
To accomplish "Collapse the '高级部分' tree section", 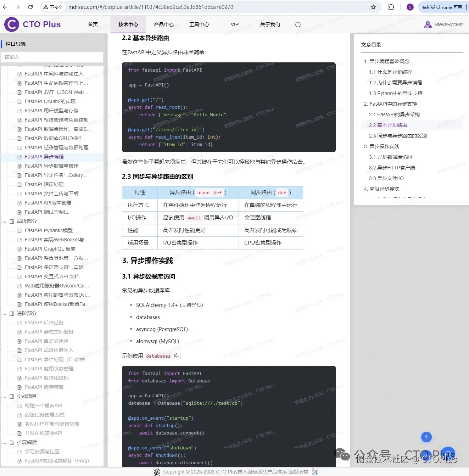I will click(5, 221).
